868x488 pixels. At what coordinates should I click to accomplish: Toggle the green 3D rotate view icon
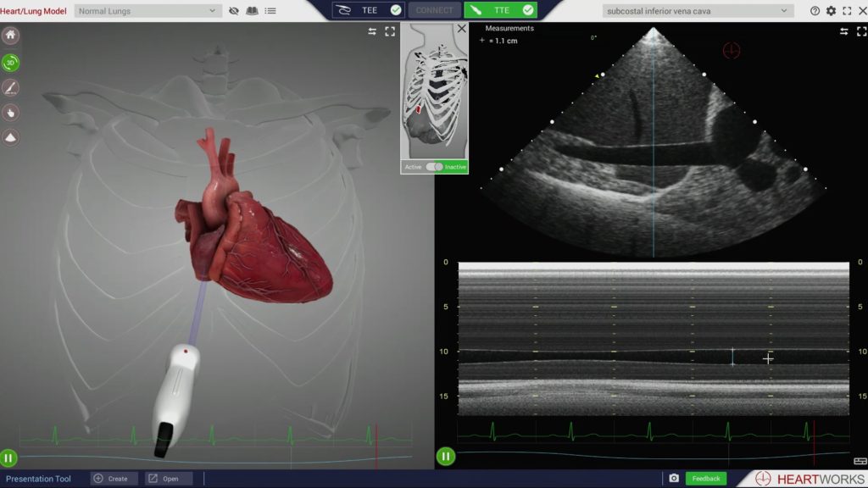11,62
